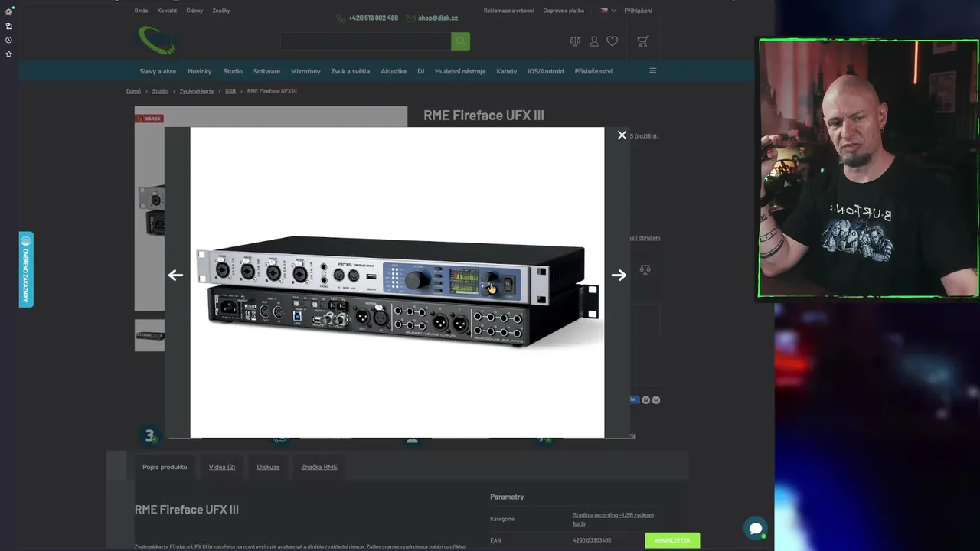This screenshot has width=980, height=551.
Task: Select the small product thumbnail below the gallery
Action: tap(150, 335)
